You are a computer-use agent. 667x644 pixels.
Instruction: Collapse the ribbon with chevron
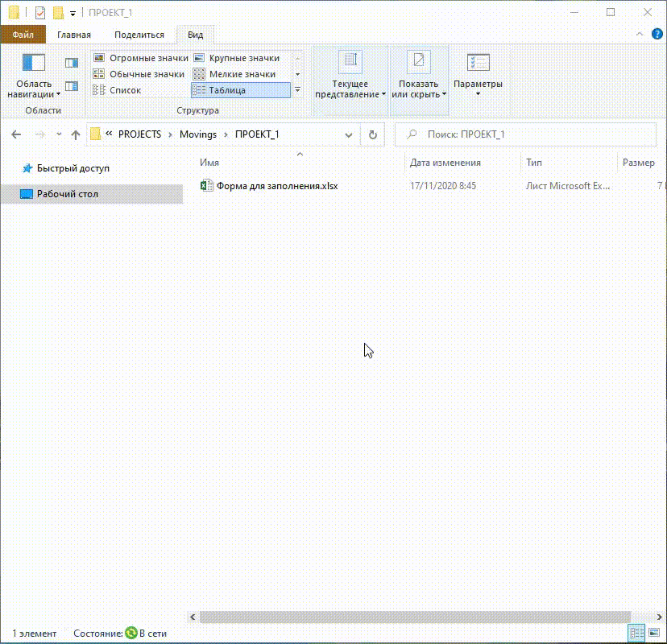(x=640, y=34)
